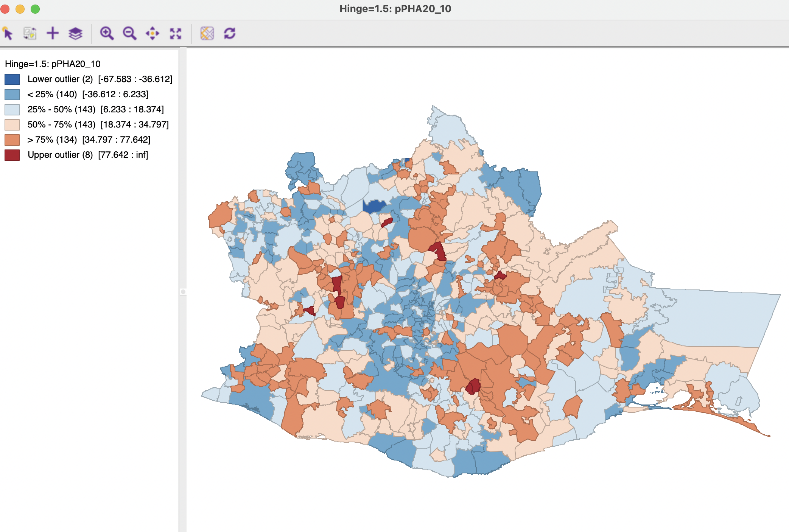The image size is (789, 532).
Task: Activate the zoom out magnifier
Action: pos(129,33)
